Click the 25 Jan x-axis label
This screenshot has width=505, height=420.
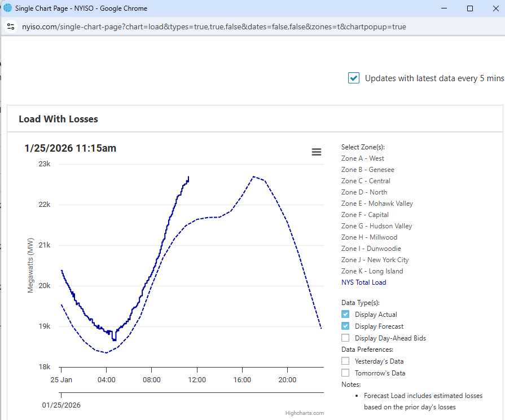click(61, 380)
